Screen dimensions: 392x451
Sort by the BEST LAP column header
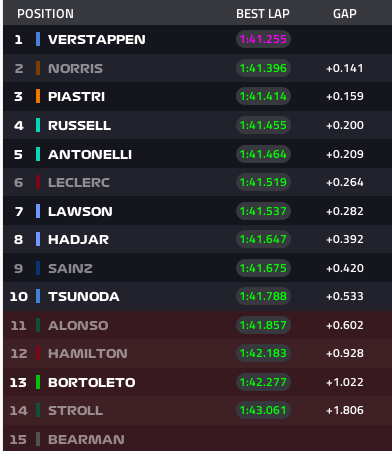coord(263,14)
